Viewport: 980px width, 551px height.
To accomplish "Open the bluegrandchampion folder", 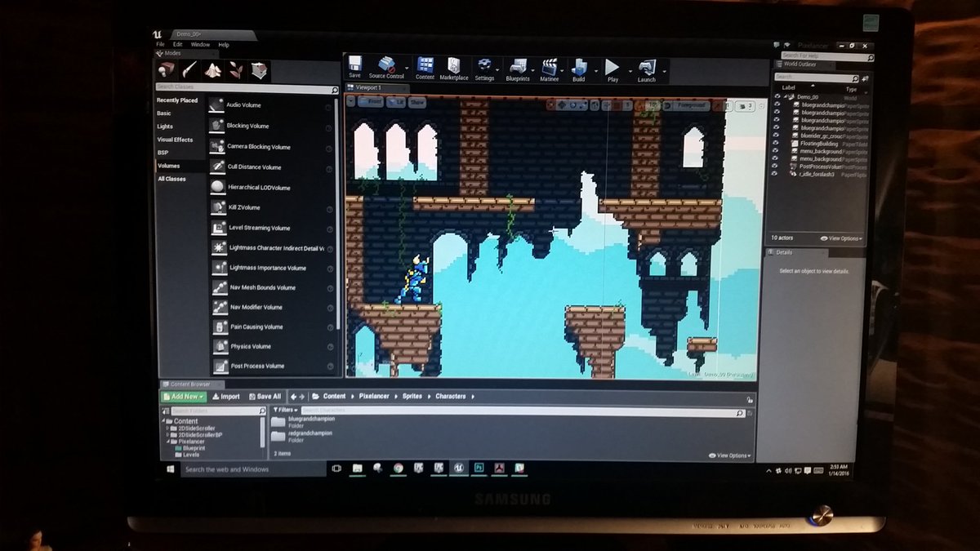I will pos(302,421).
